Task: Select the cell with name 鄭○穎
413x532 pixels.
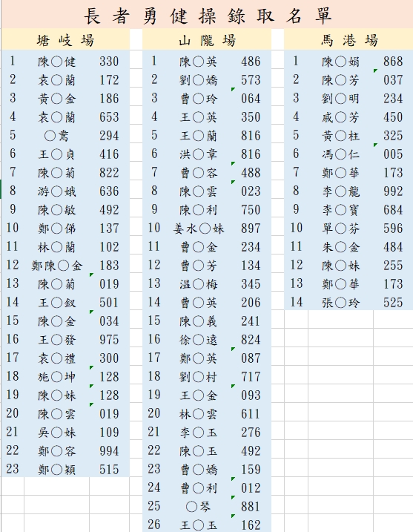Action: [56, 469]
